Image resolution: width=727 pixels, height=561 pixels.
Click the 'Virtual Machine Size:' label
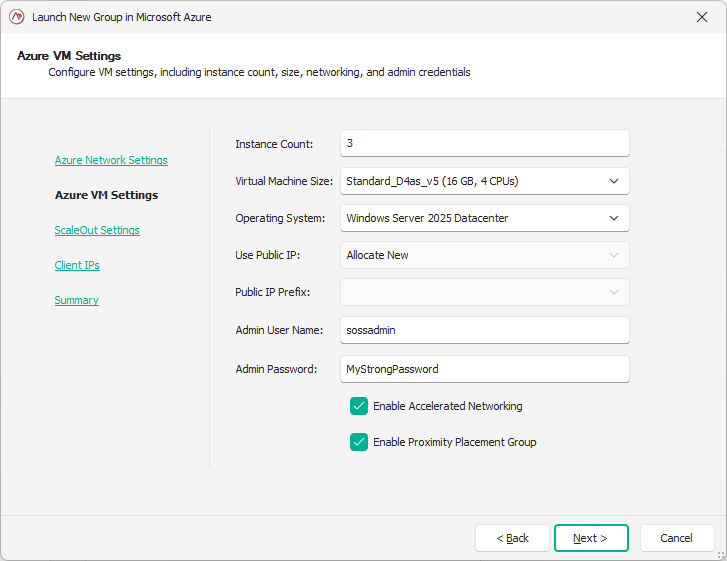(284, 181)
